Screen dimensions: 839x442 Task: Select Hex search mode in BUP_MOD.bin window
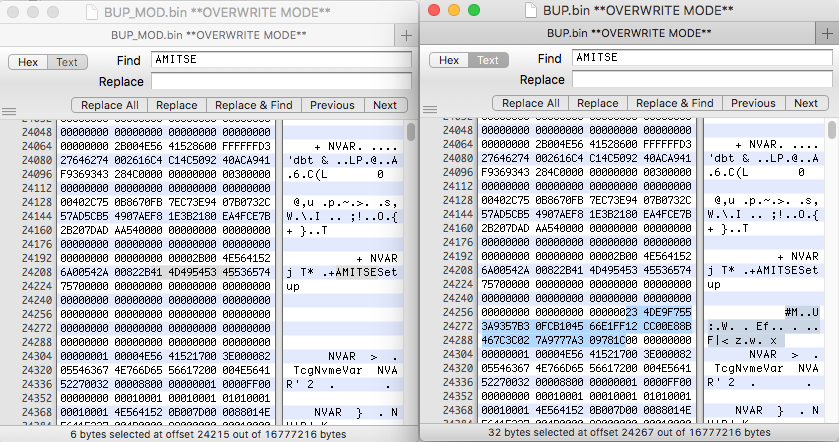[28, 62]
